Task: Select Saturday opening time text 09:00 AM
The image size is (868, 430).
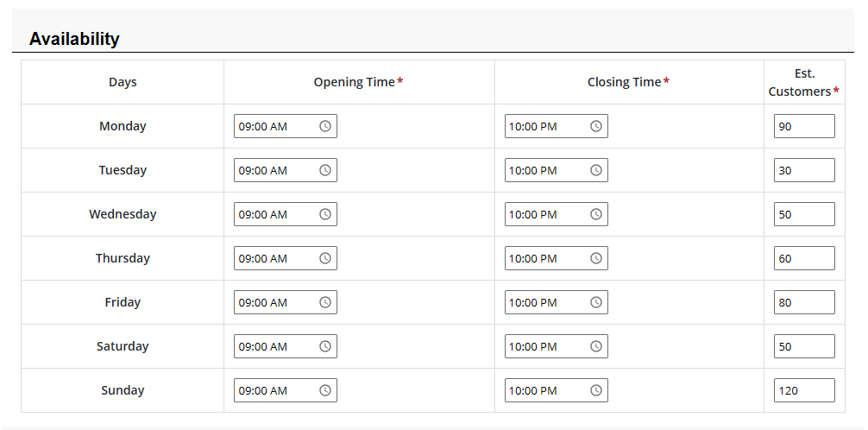Action: click(263, 346)
